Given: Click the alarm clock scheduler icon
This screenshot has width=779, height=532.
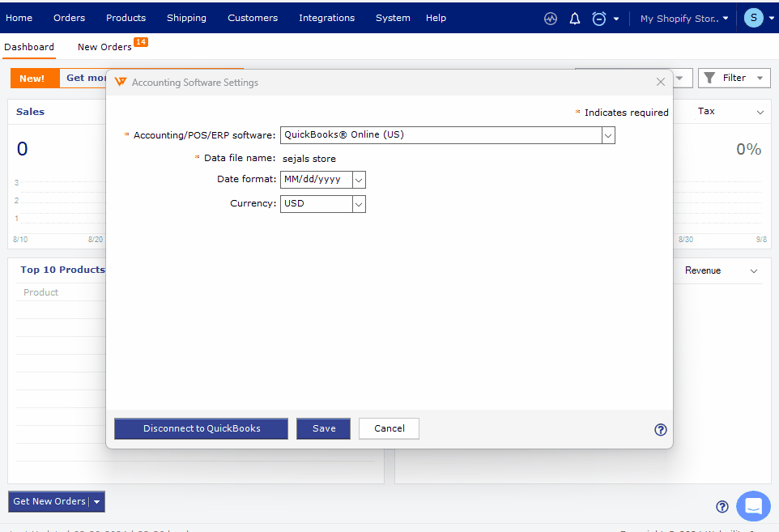Looking at the screenshot, I should [599, 19].
